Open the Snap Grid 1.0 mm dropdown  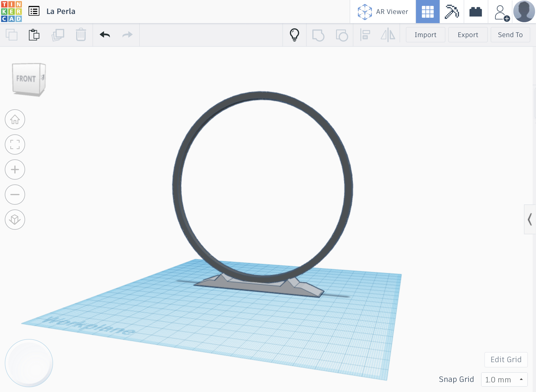pyautogui.click(x=504, y=379)
